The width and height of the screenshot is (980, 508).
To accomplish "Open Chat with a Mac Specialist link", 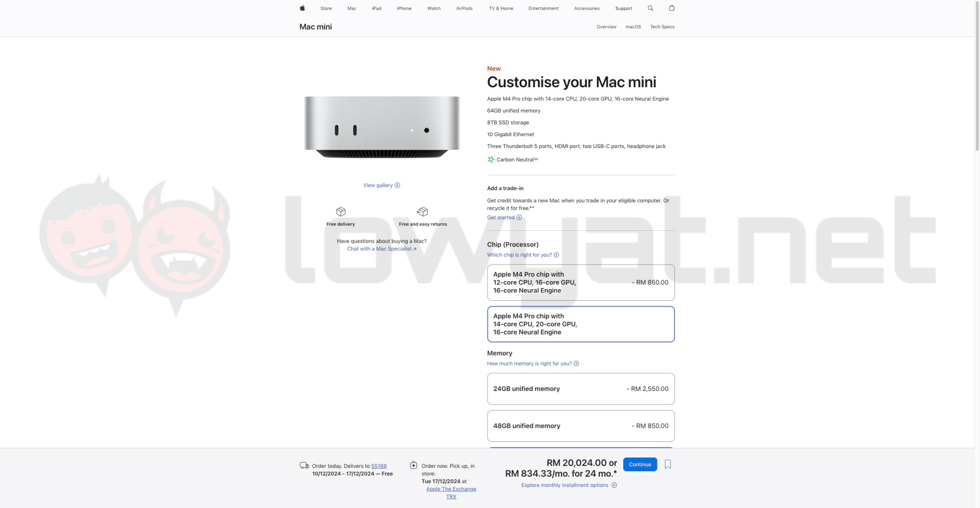I will (x=382, y=249).
